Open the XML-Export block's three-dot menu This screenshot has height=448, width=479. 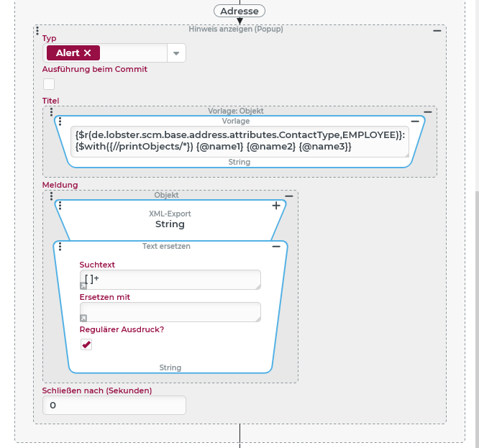coord(60,206)
